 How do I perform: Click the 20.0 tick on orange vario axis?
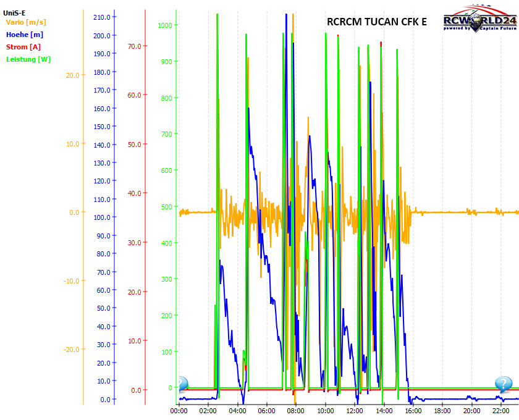tap(72, 75)
